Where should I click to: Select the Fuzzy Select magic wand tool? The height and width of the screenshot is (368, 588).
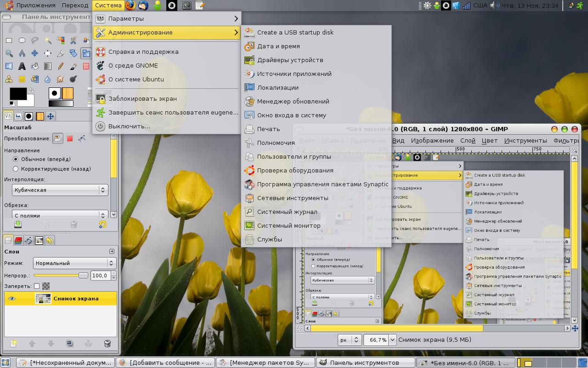(x=47, y=40)
